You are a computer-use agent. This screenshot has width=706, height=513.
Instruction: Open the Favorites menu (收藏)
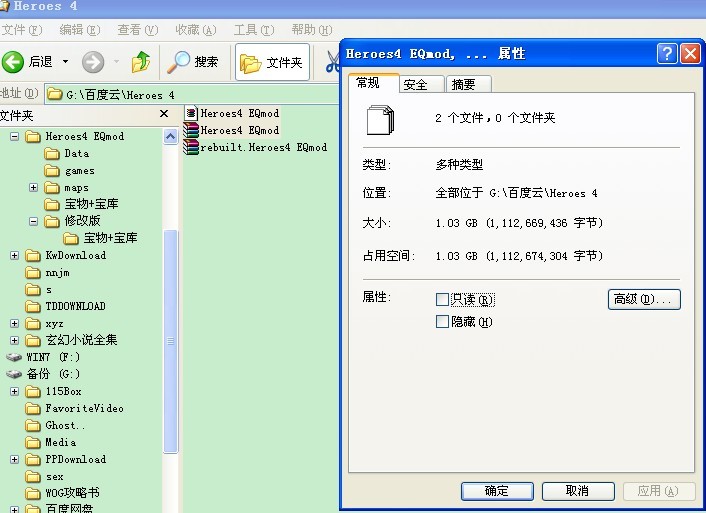(x=196, y=30)
